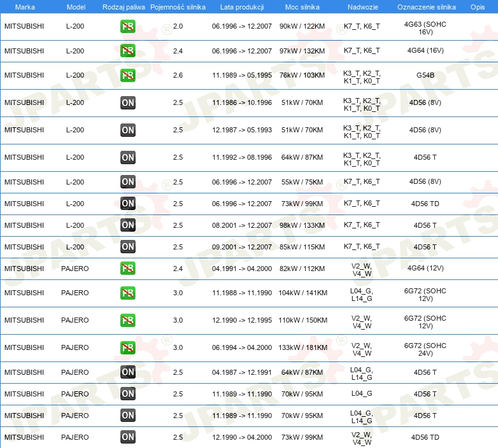The image size is (498, 448).
Task: Click the Marka column header
Action: coord(25,7)
